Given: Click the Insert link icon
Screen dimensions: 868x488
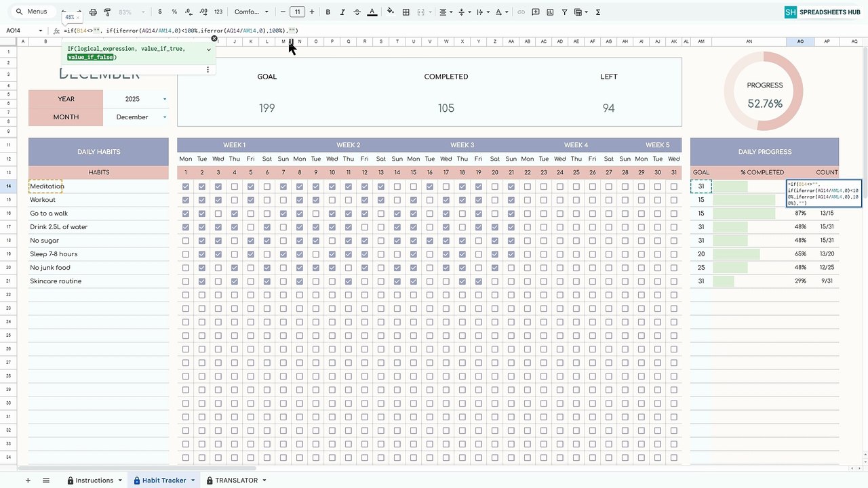Looking at the screenshot, I should [521, 12].
